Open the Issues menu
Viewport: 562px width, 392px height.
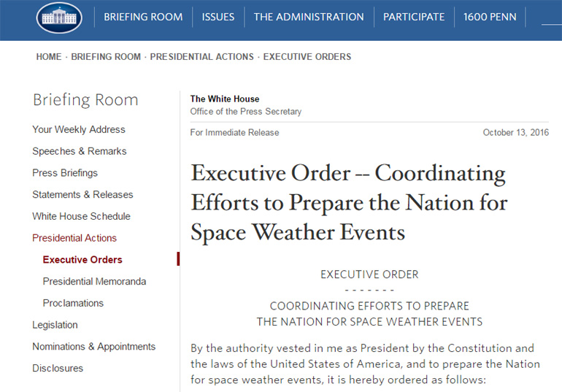click(218, 17)
